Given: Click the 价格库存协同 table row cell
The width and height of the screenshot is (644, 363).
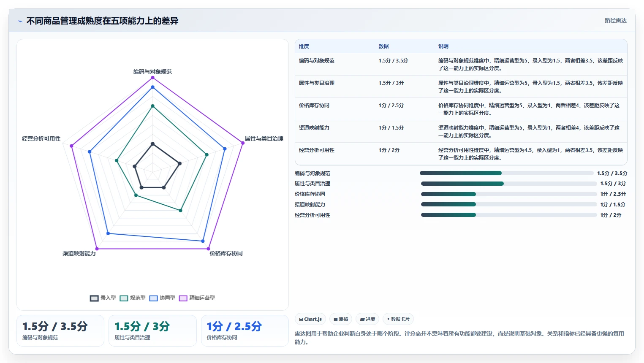Looking at the screenshot, I should pos(314,106).
